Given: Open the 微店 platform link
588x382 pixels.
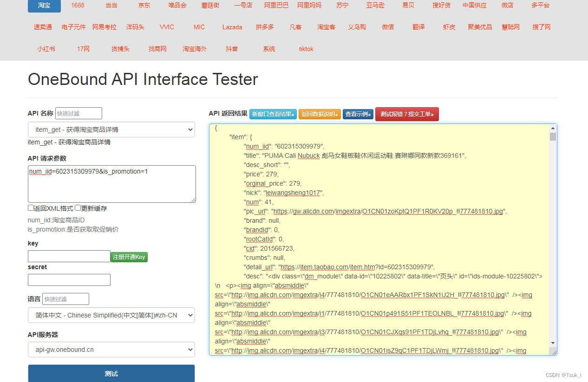Looking at the screenshot, I should [508, 6].
